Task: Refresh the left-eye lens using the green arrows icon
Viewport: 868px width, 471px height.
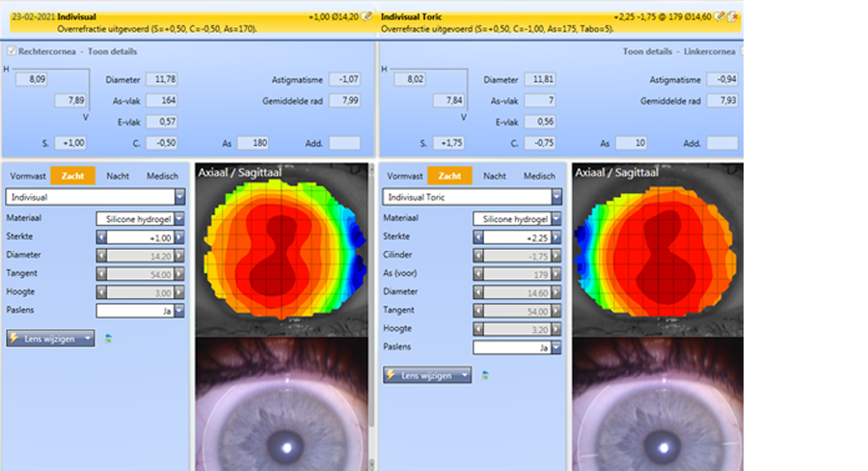Action: pyautogui.click(x=485, y=375)
